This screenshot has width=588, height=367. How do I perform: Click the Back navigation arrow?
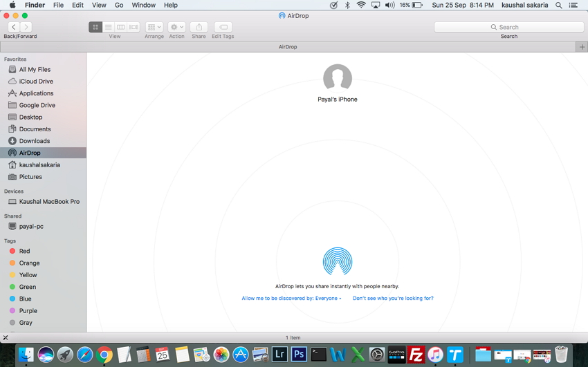tap(13, 27)
